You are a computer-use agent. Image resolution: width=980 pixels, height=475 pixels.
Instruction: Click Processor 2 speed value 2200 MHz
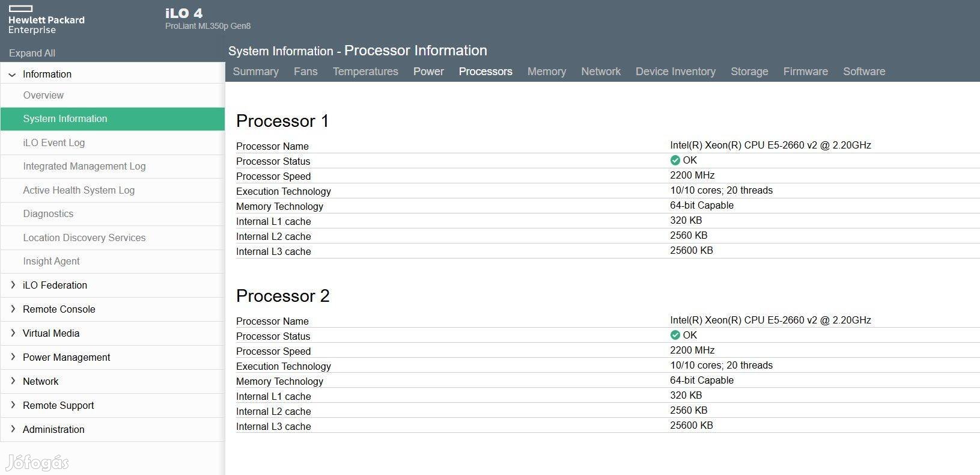692,350
